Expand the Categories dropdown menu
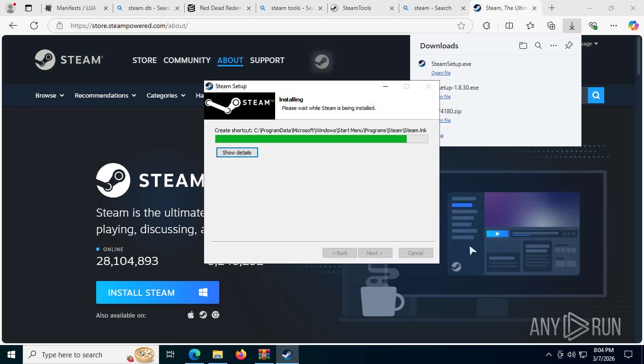The width and height of the screenshot is (644, 364). click(x=166, y=95)
